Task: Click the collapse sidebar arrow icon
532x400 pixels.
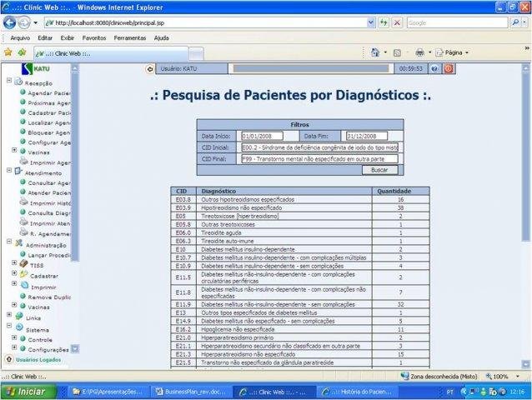Action: tap(149, 69)
